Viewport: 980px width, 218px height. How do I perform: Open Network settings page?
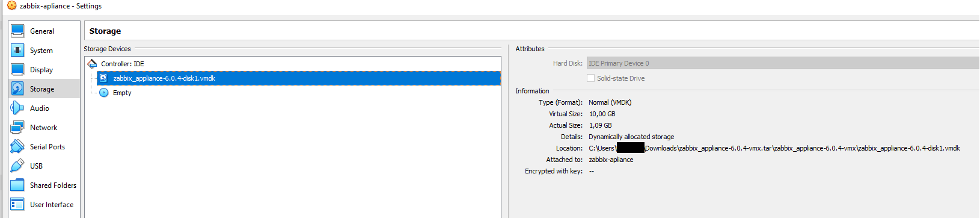pyautogui.click(x=44, y=127)
